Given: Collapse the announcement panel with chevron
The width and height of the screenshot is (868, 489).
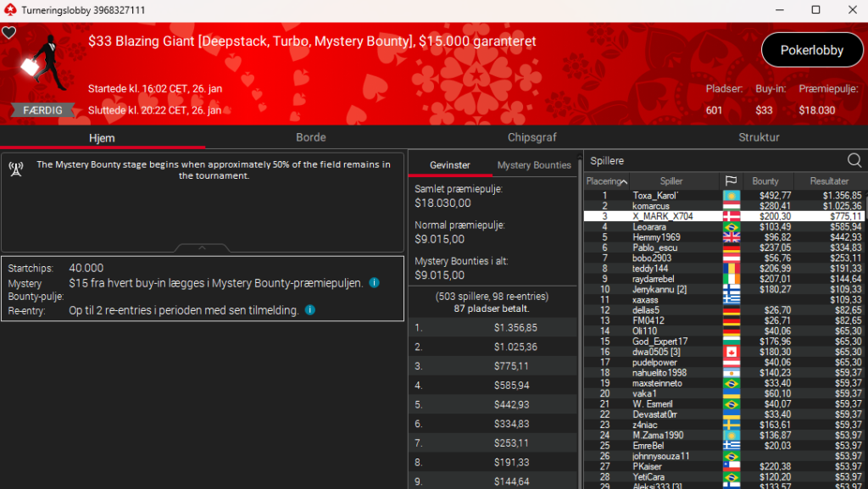Looking at the screenshot, I should (x=202, y=248).
